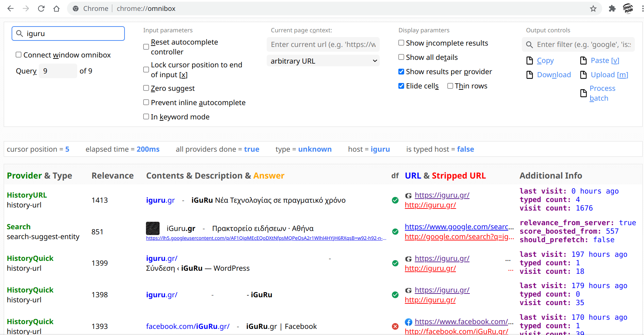Viewport: 644px width, 335px height.
Task: Click the Upload document icon
Action: coord(583,75)
